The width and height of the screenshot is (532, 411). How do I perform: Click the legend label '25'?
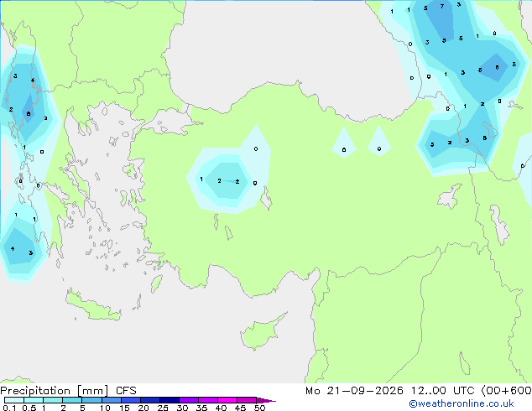[163, 408]
